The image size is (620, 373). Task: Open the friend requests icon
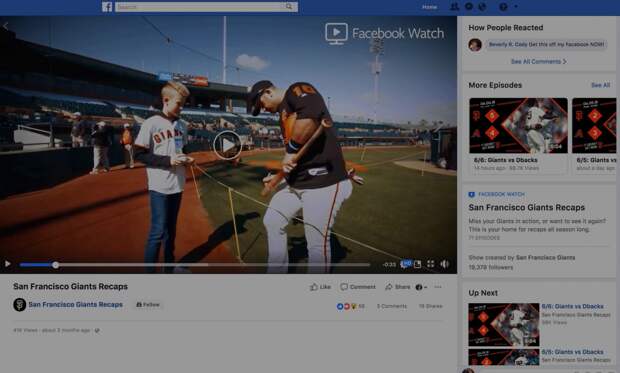[455, 7]
